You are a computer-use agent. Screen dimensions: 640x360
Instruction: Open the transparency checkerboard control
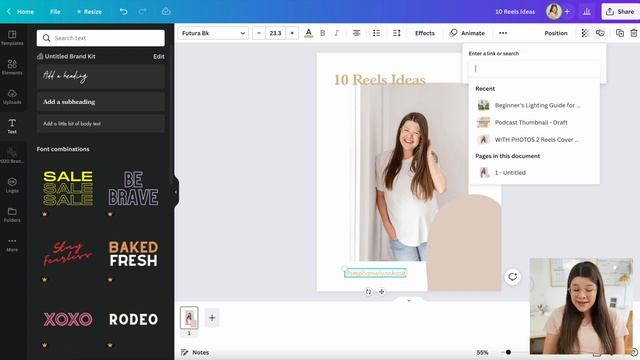[585, 33]
